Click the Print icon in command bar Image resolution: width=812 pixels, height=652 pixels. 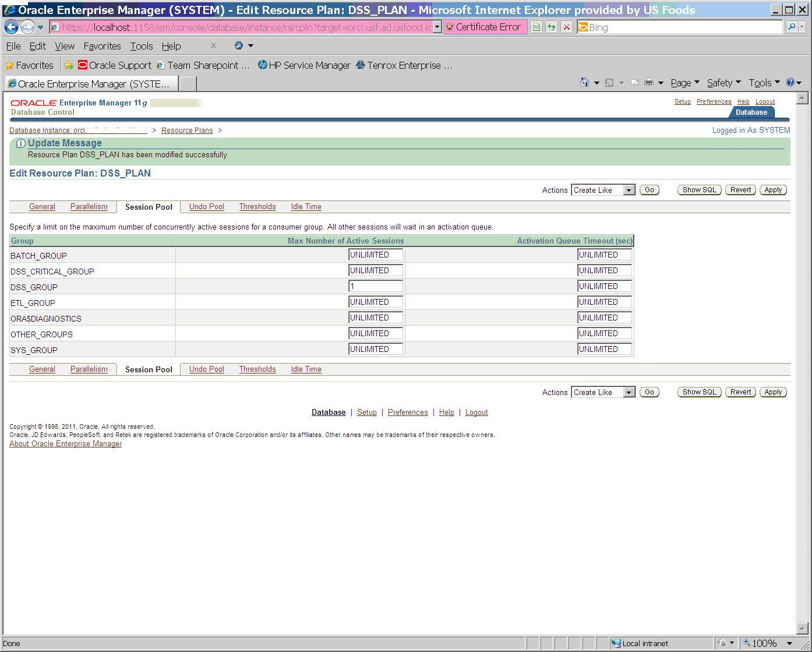(649, 83)
